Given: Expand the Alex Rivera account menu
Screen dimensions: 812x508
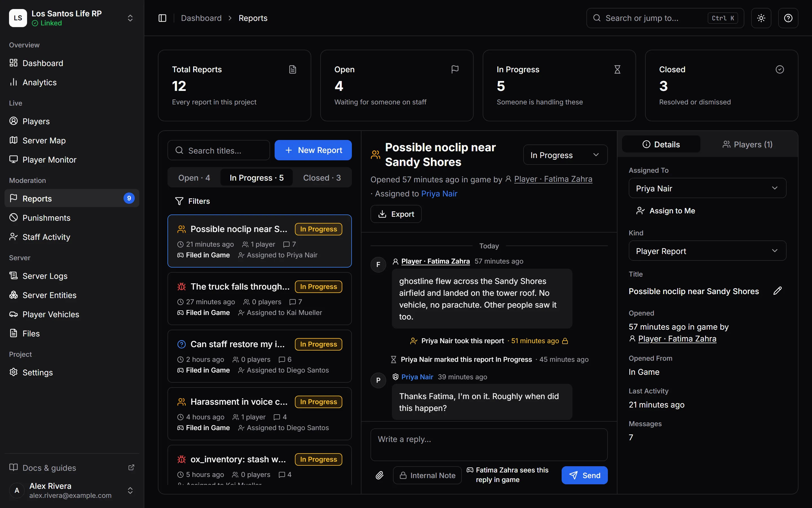Looking at the screenshot, I should (72, 491).
